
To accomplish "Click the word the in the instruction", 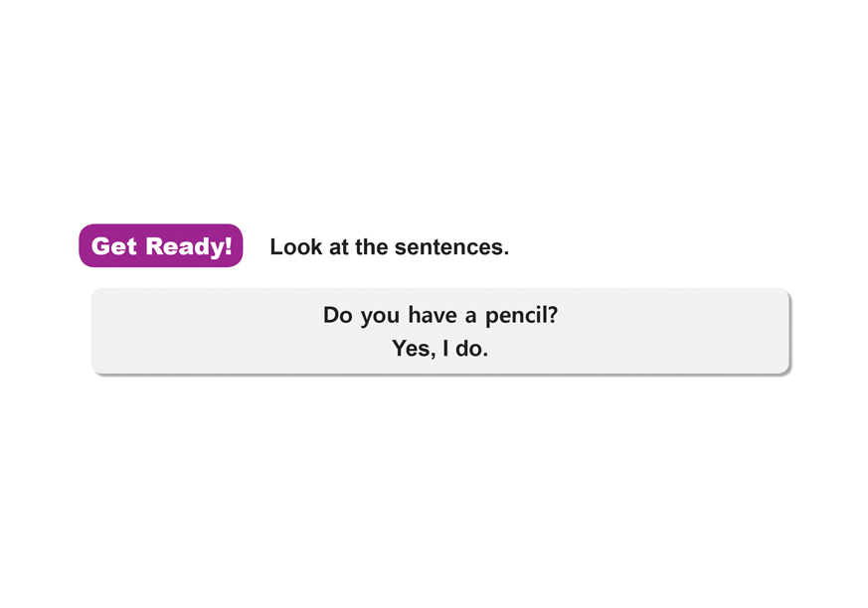I will click(371, 247).
